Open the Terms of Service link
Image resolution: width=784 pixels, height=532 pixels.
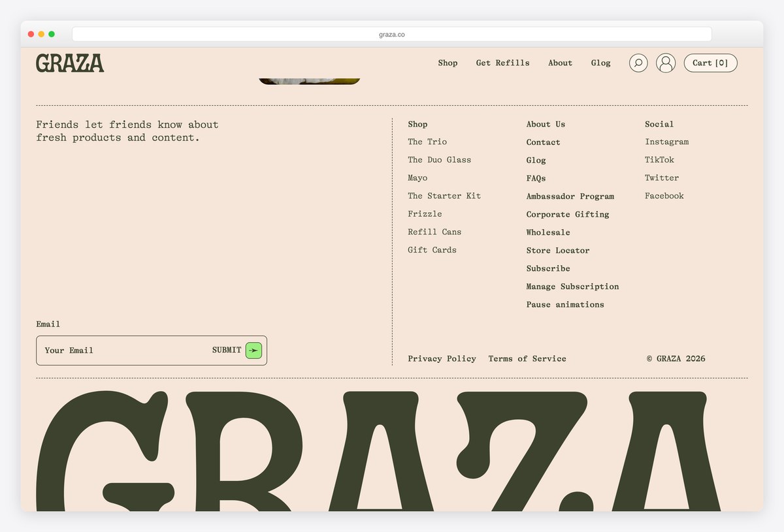coord(527,358)
